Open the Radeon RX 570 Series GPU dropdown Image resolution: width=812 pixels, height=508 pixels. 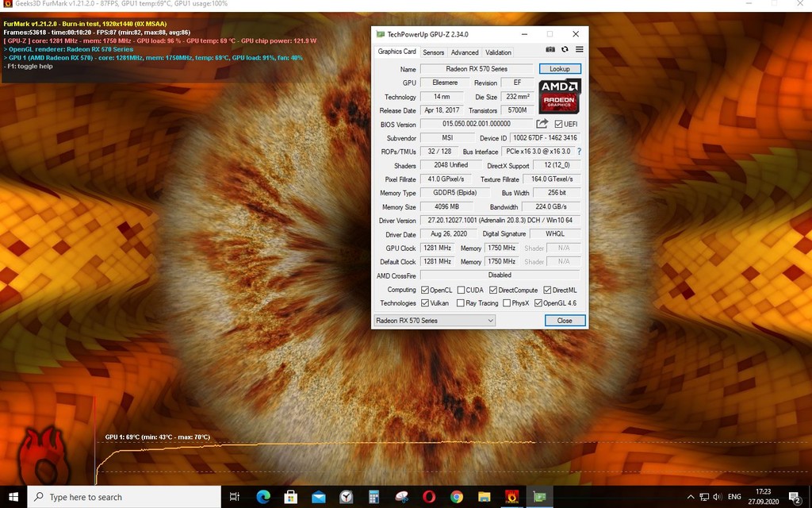point(435,321)
